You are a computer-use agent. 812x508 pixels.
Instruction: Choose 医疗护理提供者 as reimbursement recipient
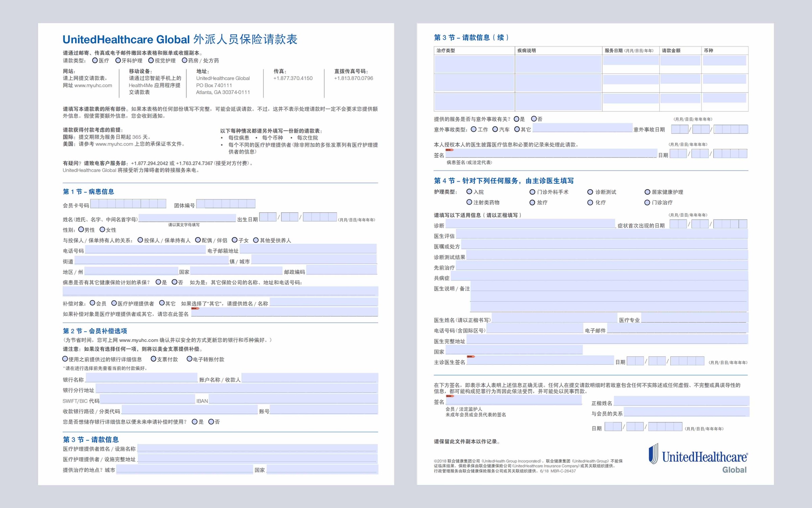coord(114,303)
